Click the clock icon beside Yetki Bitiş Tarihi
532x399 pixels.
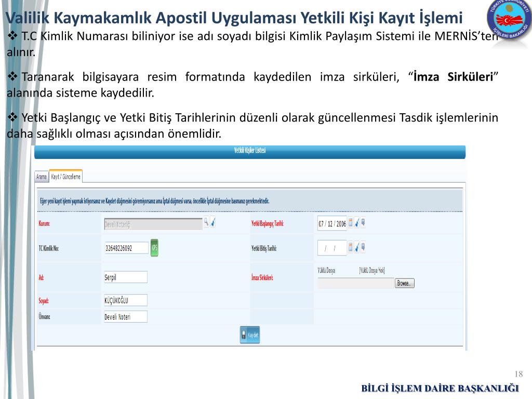click(x=363, y=247)
